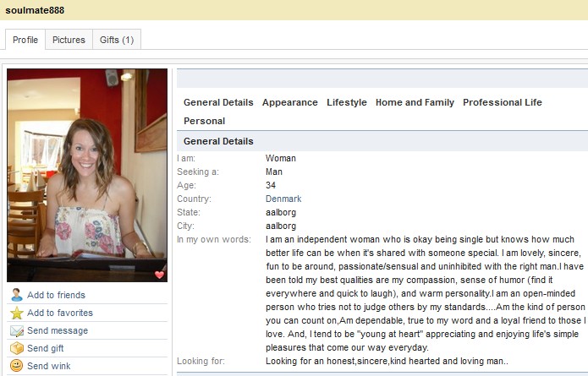Click the 'Age:' label
Viewport: 588px width, 376px height.
point(186,185)
